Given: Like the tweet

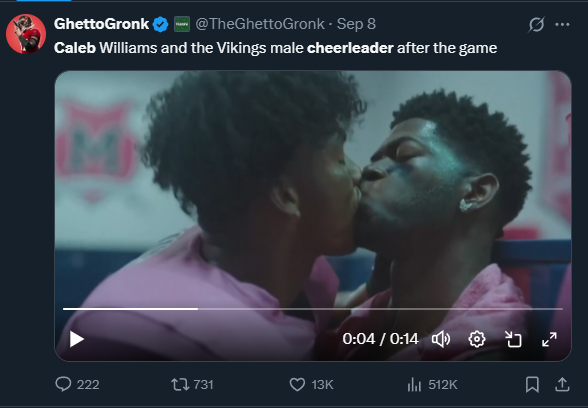Looking at the screenshot, I should (x=297, y=385).
